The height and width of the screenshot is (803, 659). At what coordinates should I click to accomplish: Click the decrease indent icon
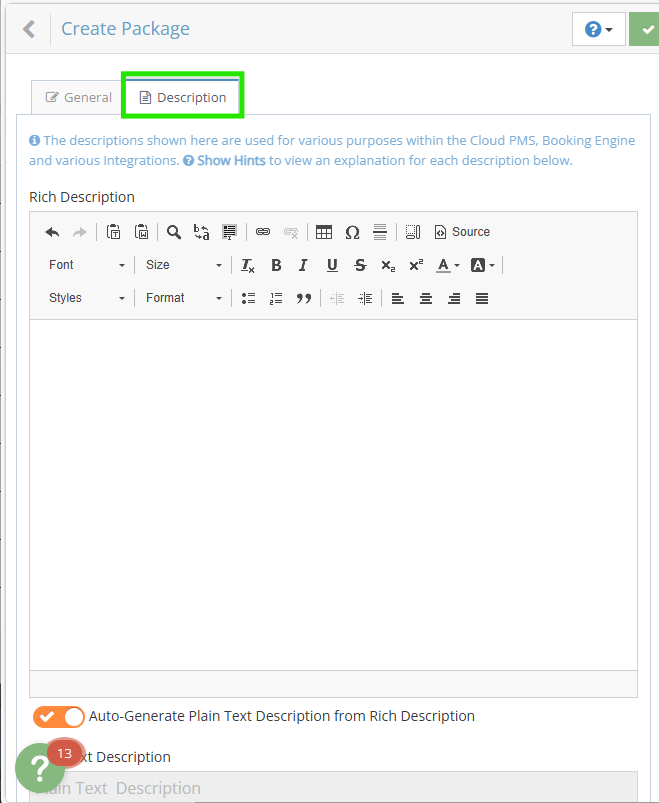pos(337,299)
